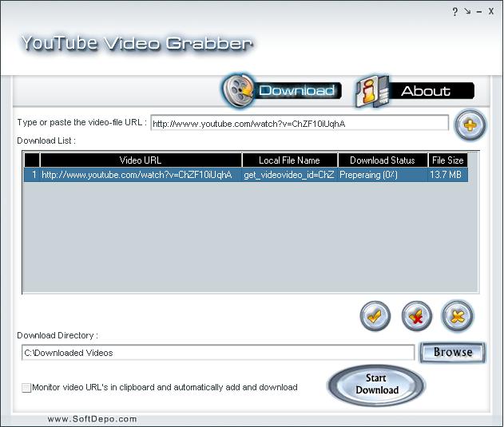Click the film reel Download icon
Viewport: 504px width, 427px height.
[238, 90]
